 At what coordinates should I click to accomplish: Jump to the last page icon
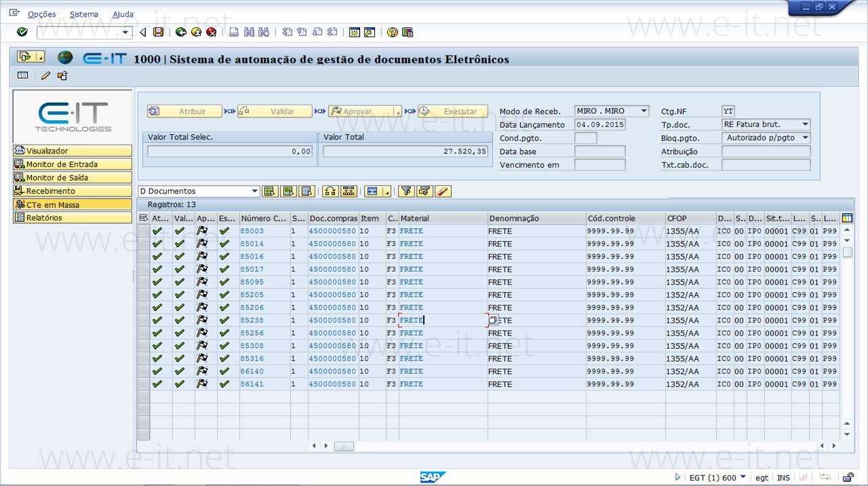332,32
